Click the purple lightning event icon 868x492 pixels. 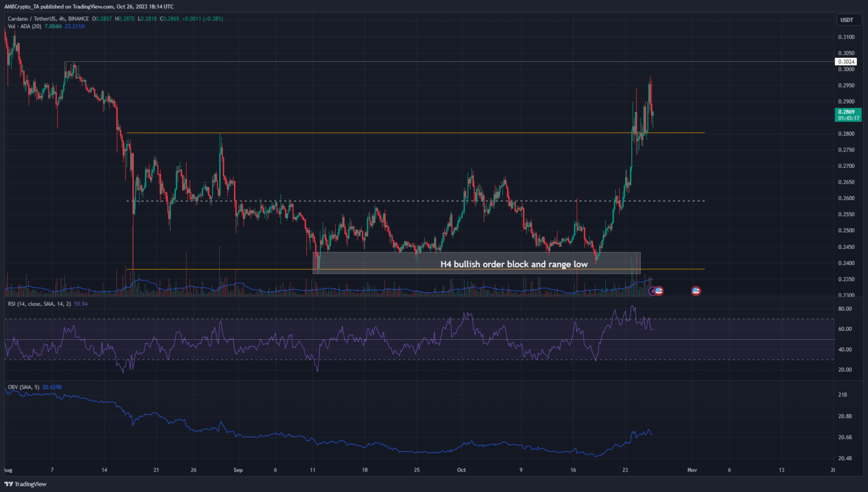[x=653, y=291]
